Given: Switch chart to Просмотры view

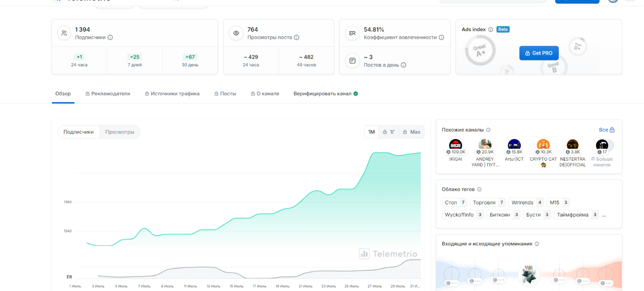Looking at the screenshot, I should pos(120,132).
